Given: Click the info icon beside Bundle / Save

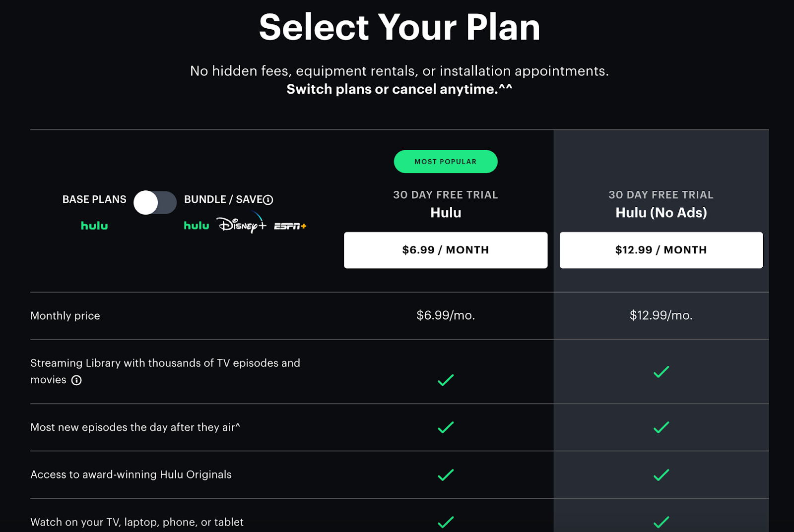Looking at the screenshot, I should [x=268, y=200].
